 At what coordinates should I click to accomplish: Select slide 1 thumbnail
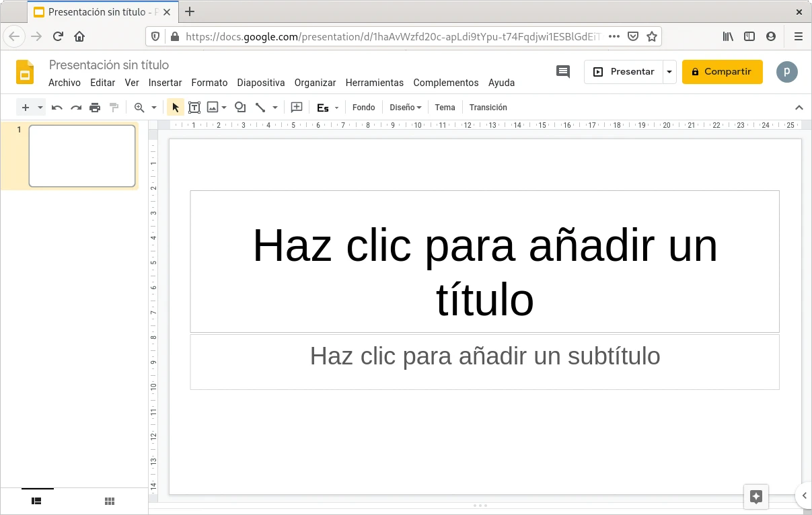(x=82, y=156)
